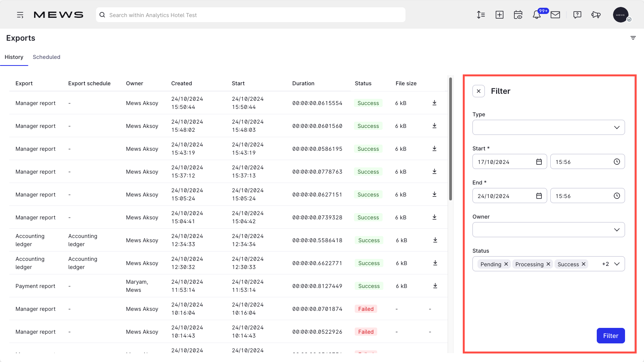The height and width of the screenshot is (362, 644).
Task: Click the megaphone announcements icon
Action: click(x=596, y=15)
